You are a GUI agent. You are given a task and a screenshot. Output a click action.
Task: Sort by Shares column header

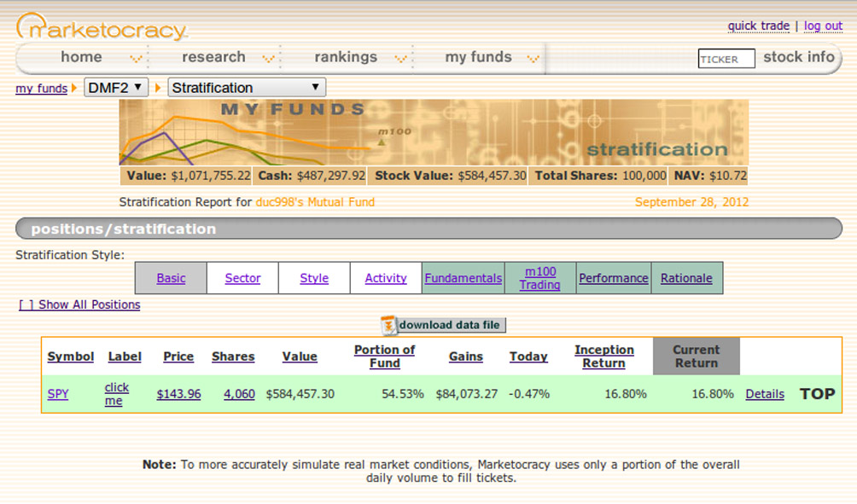[233, 356]
